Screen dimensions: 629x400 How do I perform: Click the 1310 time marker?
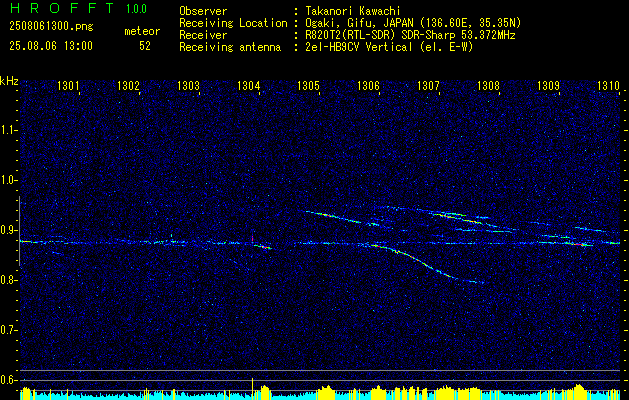(x=608, y=85)
